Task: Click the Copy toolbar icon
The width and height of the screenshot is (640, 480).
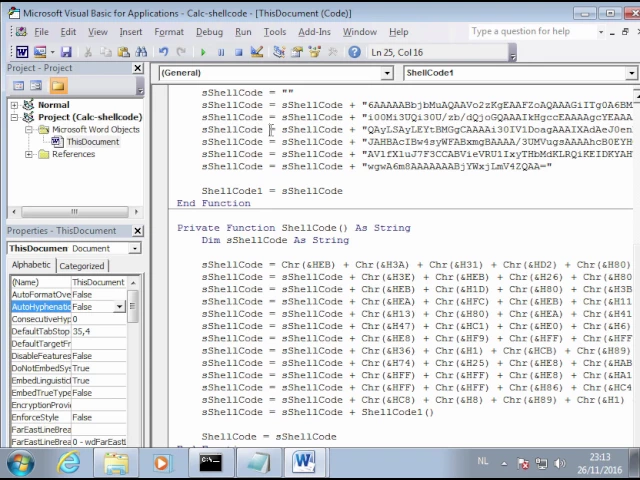Action: (106, 52)
